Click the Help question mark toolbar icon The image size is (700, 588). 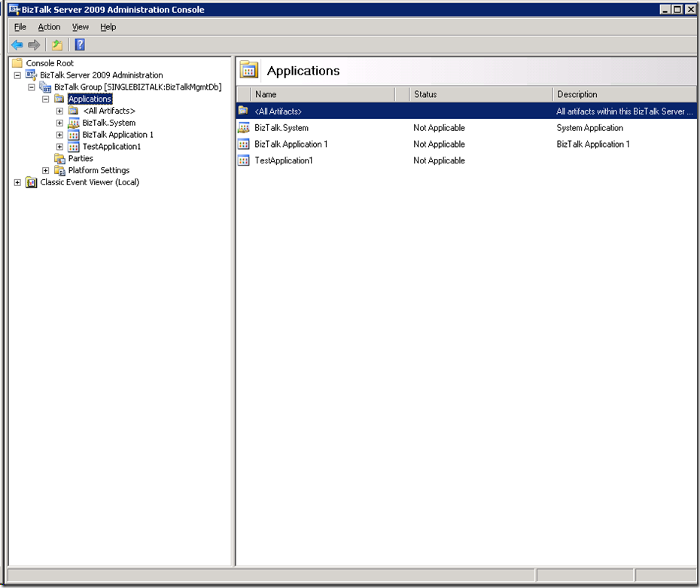80,44
